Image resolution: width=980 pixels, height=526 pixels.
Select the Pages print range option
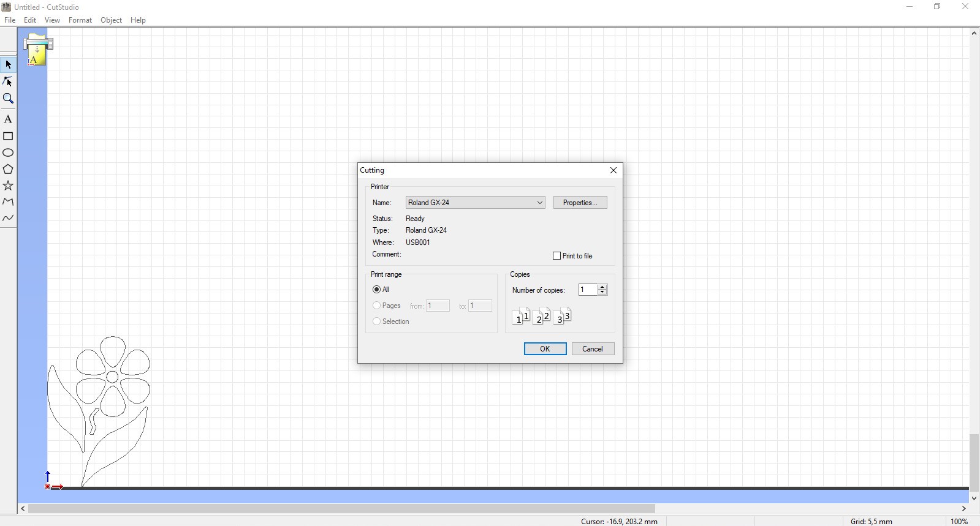387,306
